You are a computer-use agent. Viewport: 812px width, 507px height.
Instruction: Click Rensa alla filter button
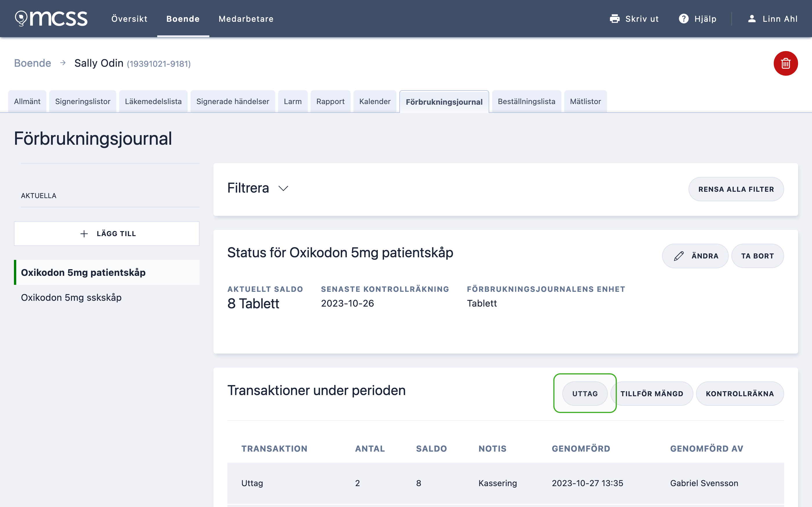pos(736,189)
